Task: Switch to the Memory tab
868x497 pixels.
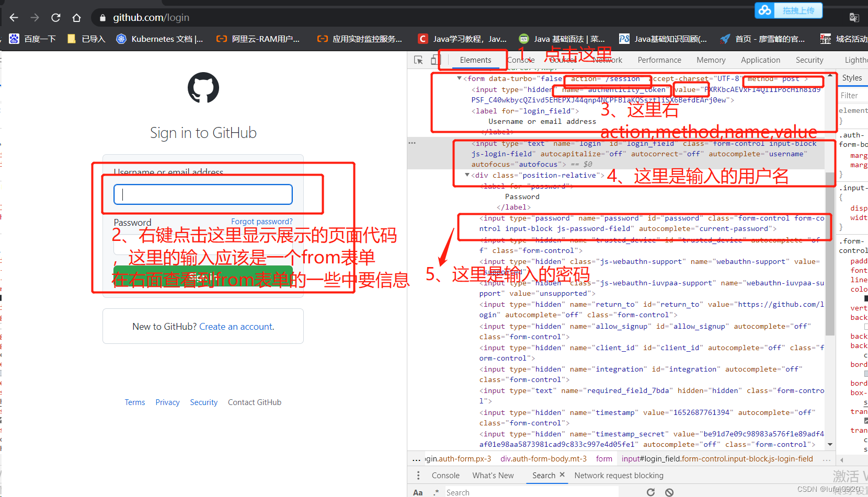Action: [x=711, y=60]
